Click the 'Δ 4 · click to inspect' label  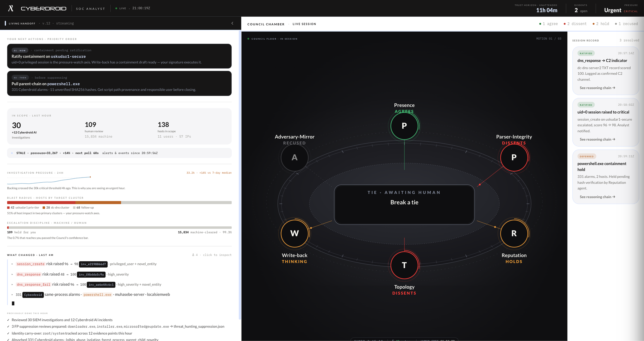(x=212, y=255)
